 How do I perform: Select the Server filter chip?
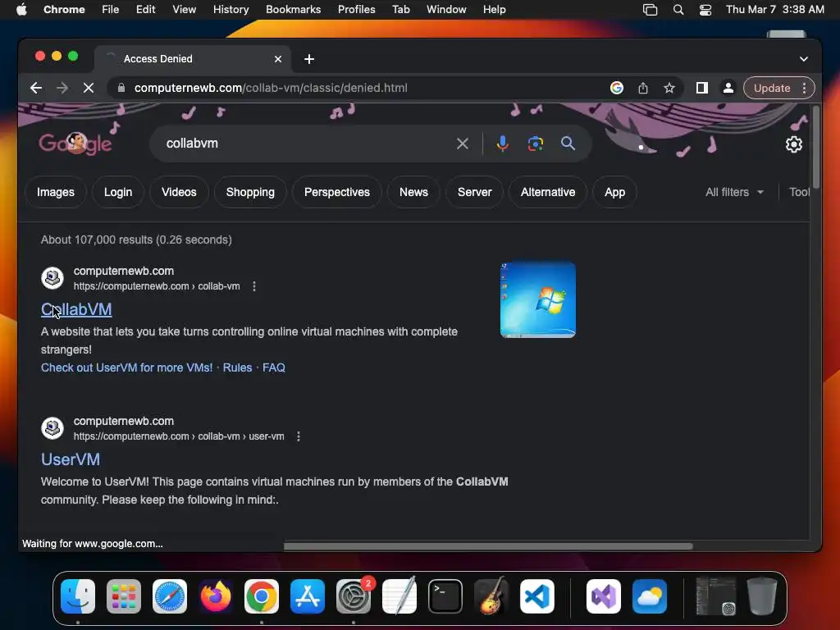coord(475,192)
